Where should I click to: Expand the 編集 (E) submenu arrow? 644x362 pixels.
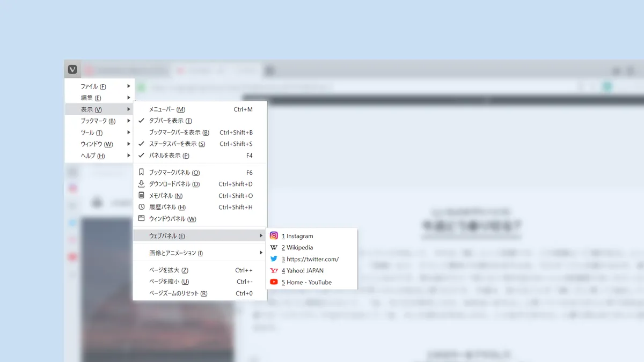pyautogui.click(x=128, y=98)
